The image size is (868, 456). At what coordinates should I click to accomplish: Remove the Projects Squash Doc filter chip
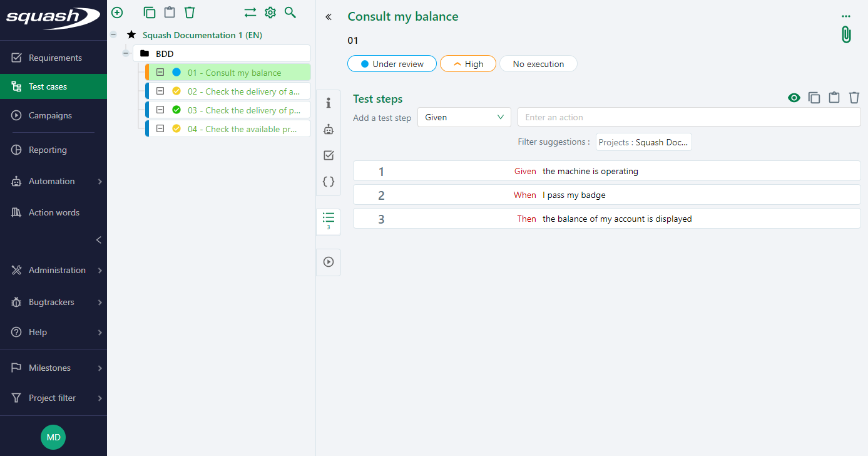[x=643, y=142]
